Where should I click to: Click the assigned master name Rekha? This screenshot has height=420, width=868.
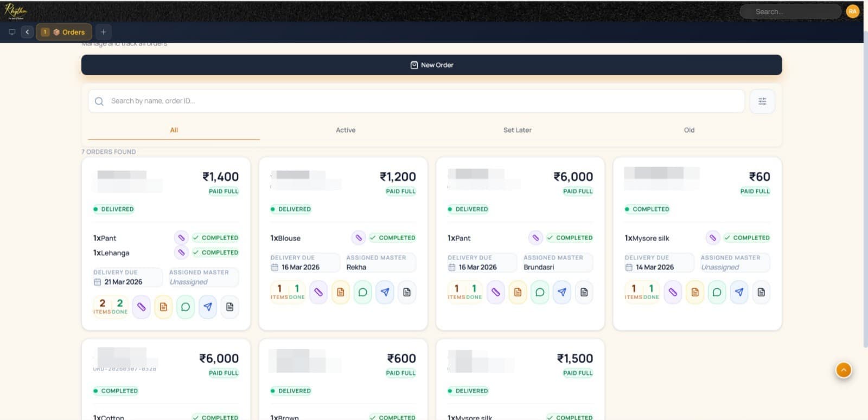pos(356,267)
